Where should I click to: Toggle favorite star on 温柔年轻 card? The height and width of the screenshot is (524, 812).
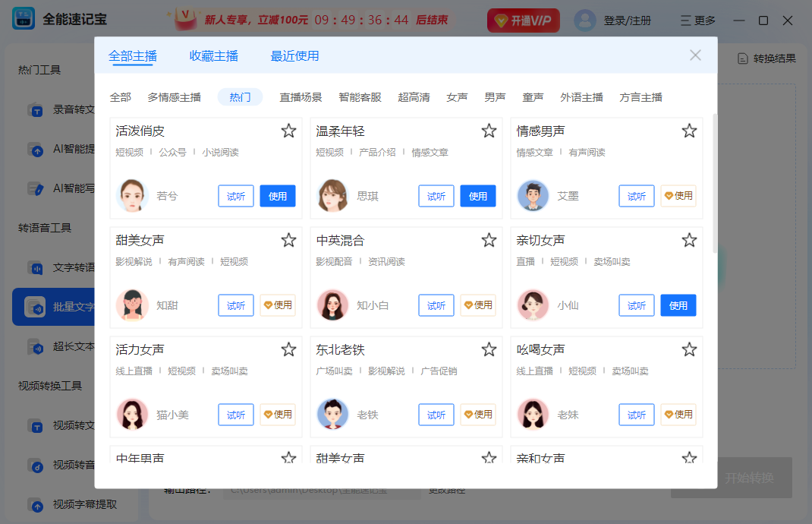point(489,131)
